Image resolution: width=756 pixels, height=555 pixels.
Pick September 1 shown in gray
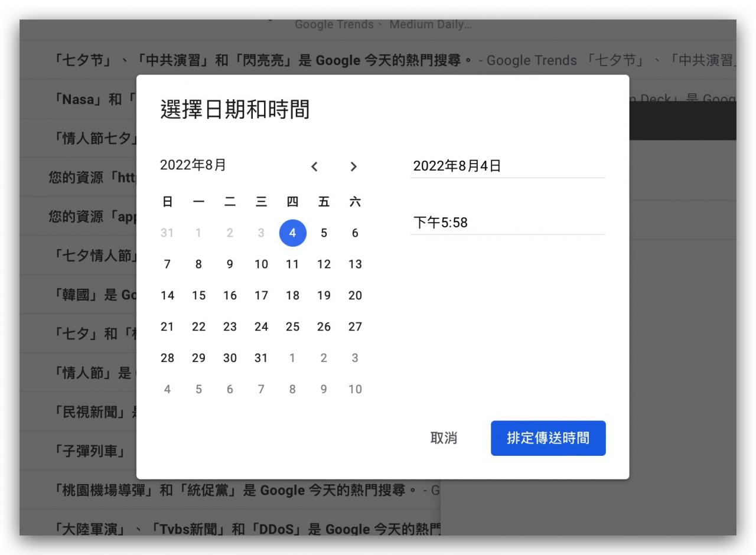point(292,358)
